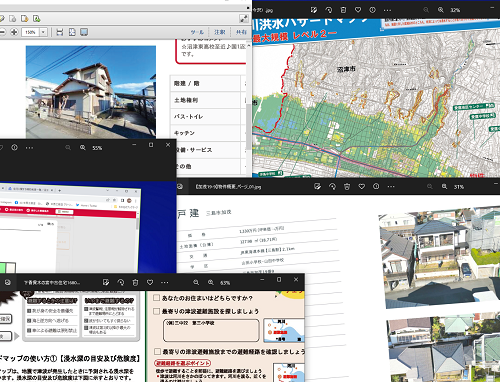
Task: Rotate the image in 31% Photos window
Action: click(x=332, y=186)
